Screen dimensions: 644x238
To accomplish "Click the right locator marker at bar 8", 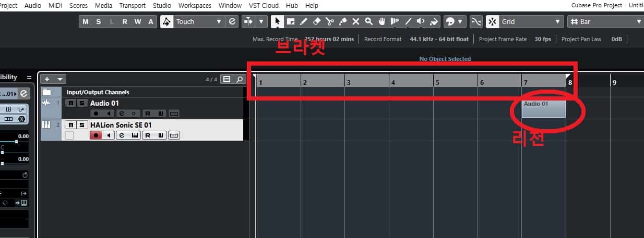I will click(568, 77).
